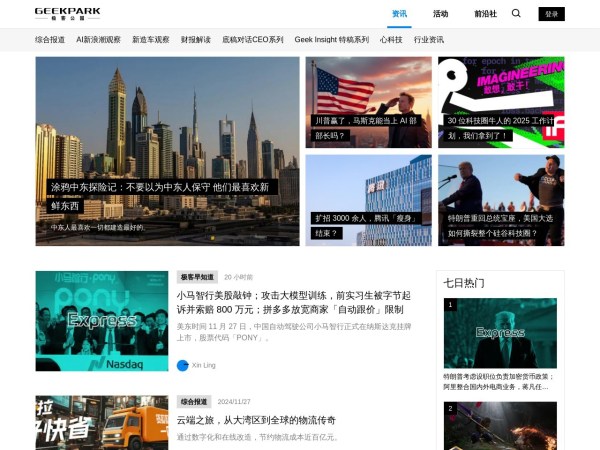Image resolution: width=600 pixels, height=450 pixels.
Task: Open the search magnifier icon
Action: pyautogui.click(x=516, y=14)
